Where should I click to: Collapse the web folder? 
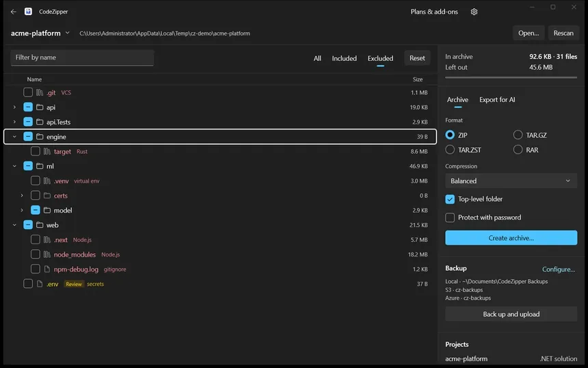click(x=14, y=225)
